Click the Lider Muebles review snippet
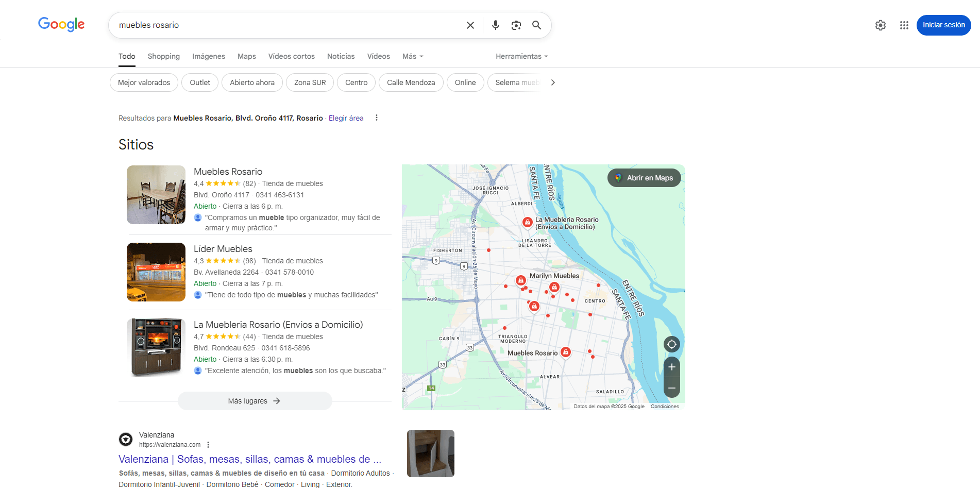The image size is (980, 488). pos(291,295)
